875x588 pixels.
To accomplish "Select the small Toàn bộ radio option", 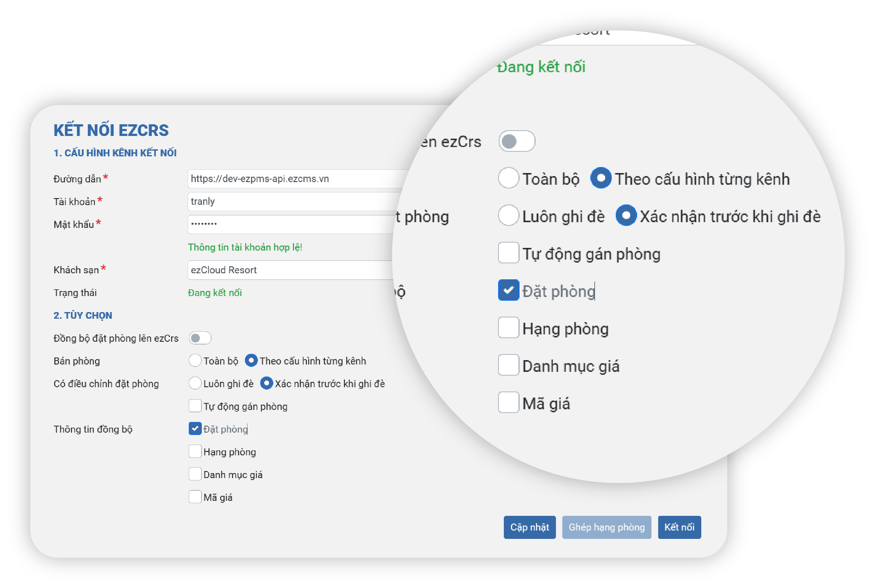I will tap(195, 360).
